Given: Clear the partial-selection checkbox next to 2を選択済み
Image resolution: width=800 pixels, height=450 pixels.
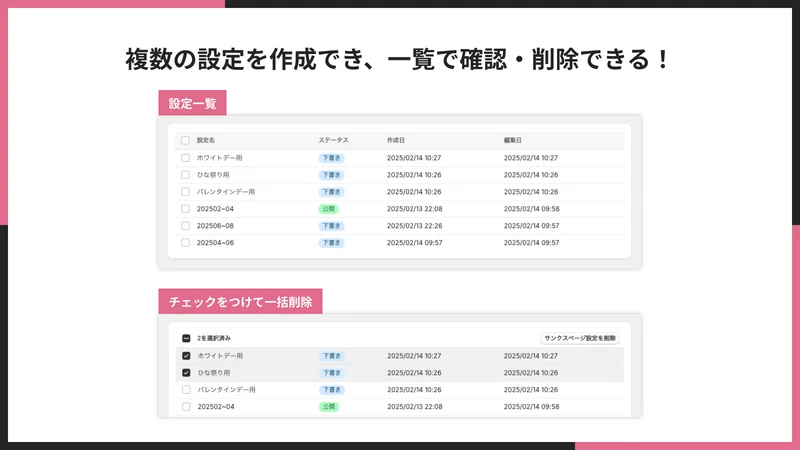Looking at the screenshot, I should tap(186, 338).
